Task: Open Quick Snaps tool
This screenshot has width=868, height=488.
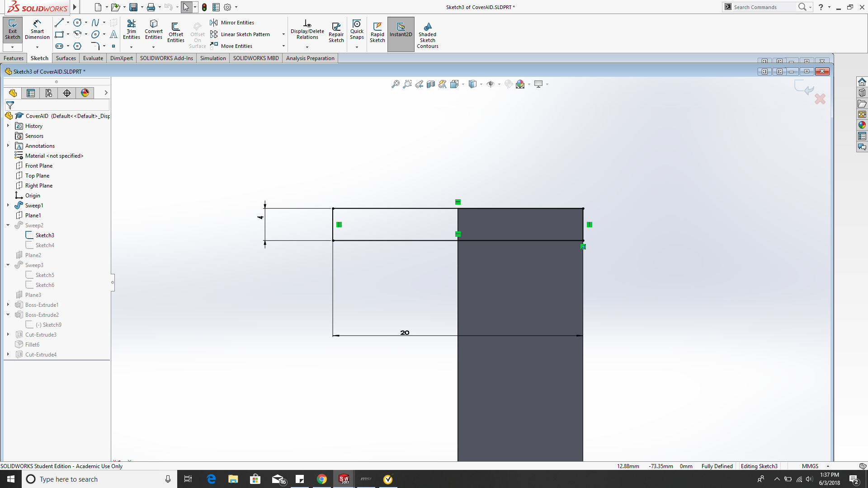Action: 357,30
